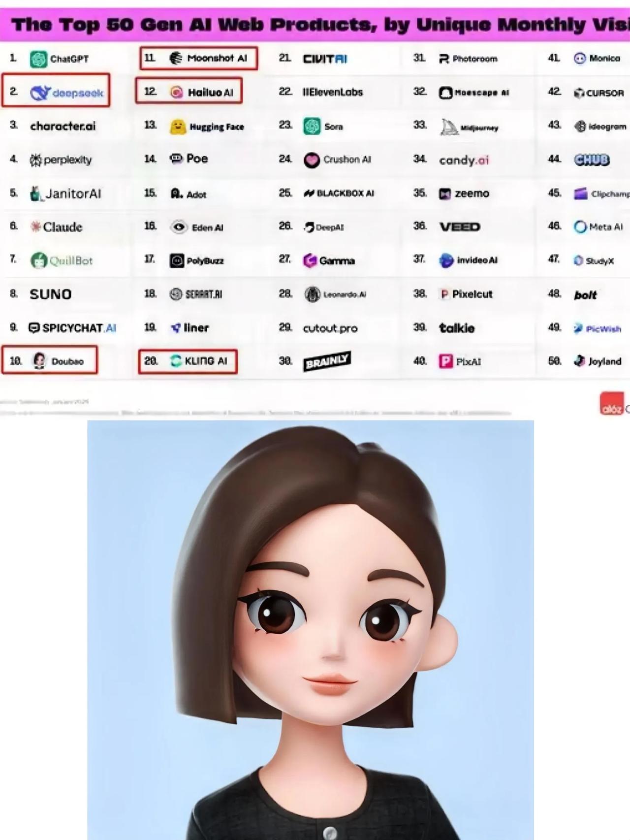Image resolution: width=630 pixels, height=840 pixels.
Task: Click the VEED entry text
Action: pos(460,227)
